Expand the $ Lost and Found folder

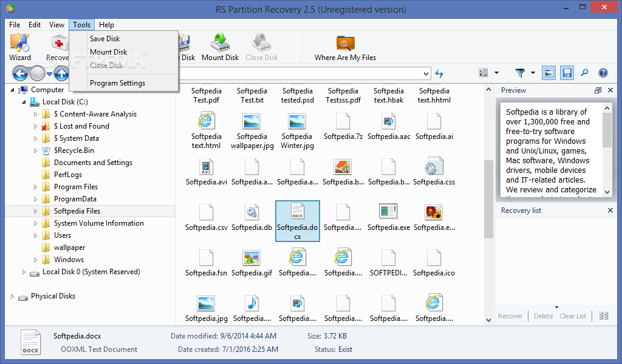coord(35,126)
